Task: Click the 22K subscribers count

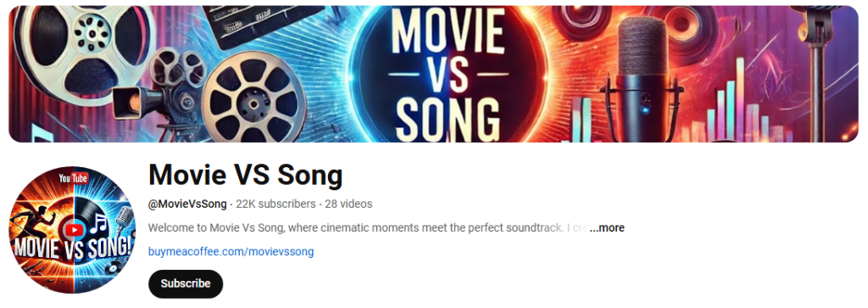Action: 275,204
